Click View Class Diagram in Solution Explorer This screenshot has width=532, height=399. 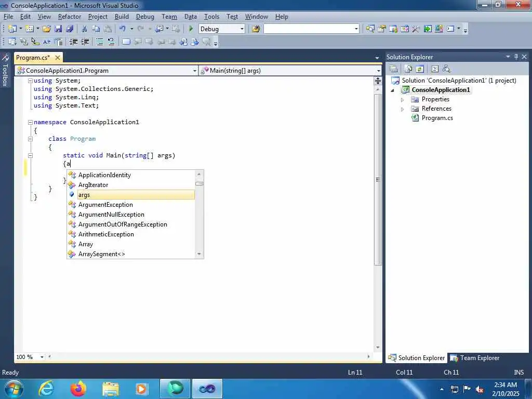pos(446,69)
